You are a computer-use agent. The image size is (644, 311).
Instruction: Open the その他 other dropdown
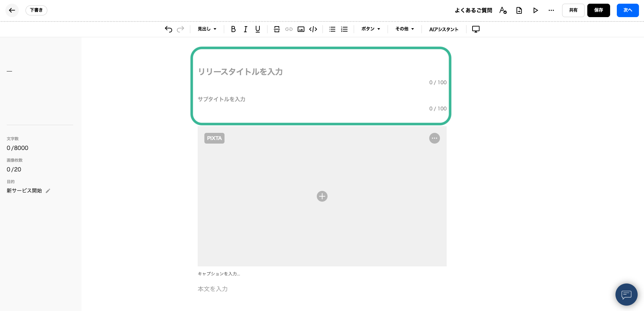pos(405,29)
